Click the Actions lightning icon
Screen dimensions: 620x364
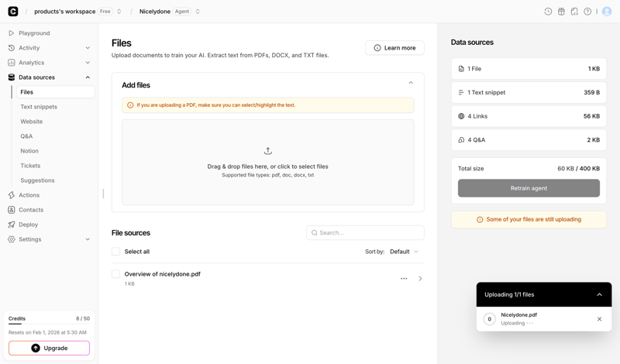click(x=12, y=195)
